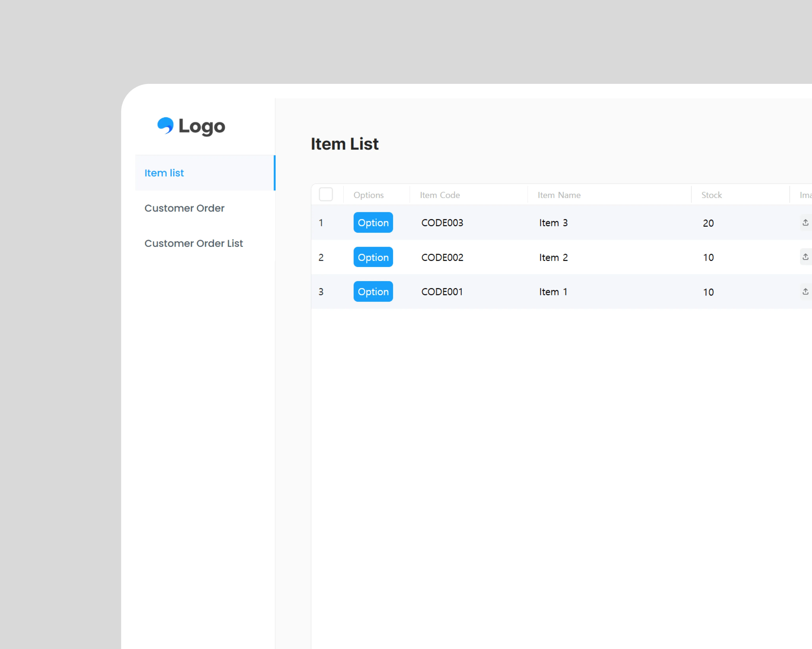The height and width of the screenshot is (649, 812).
Task: Click the Item Code column header
Action: point(440,195)
